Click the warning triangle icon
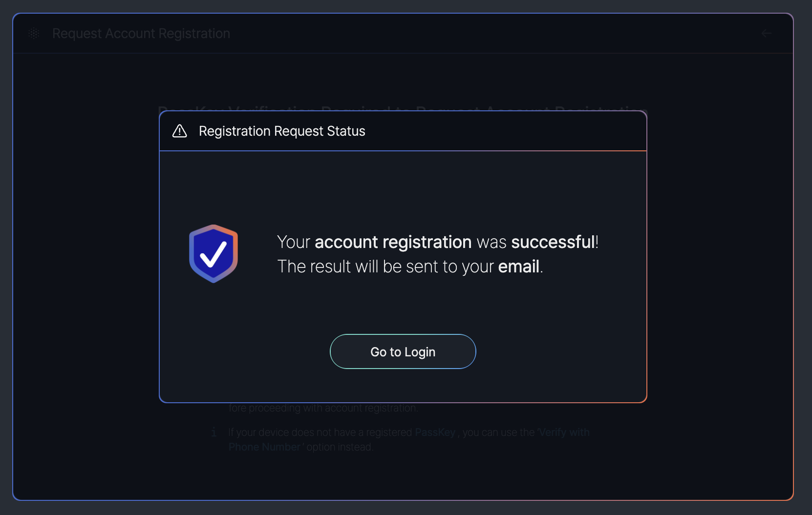The width and height of the screenshot is (812, 515). pyautogui.click(x=180, y=131)
